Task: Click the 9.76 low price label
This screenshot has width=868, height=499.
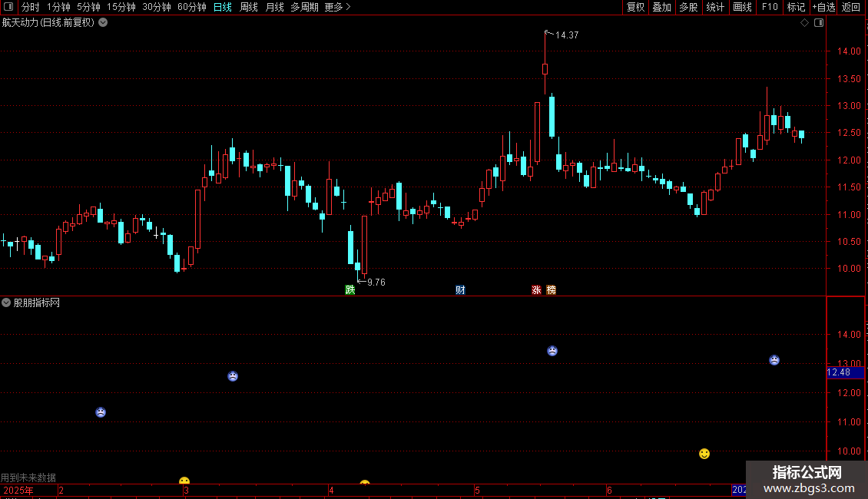Action: pos(376,283)
